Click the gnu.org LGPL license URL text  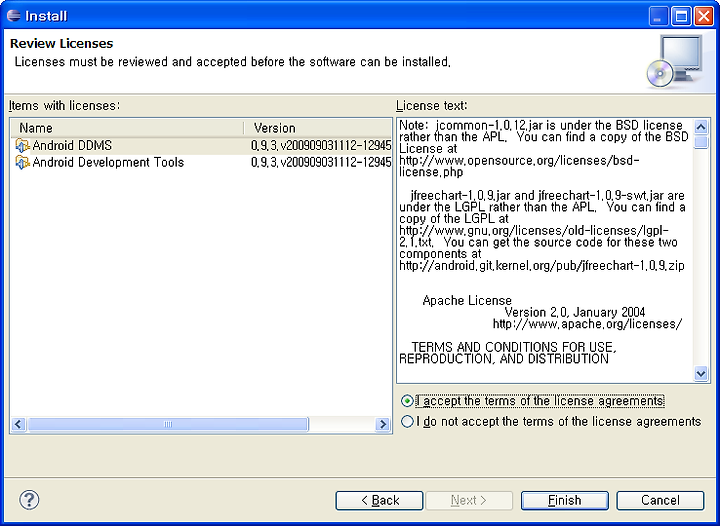[x=534, y=236]
